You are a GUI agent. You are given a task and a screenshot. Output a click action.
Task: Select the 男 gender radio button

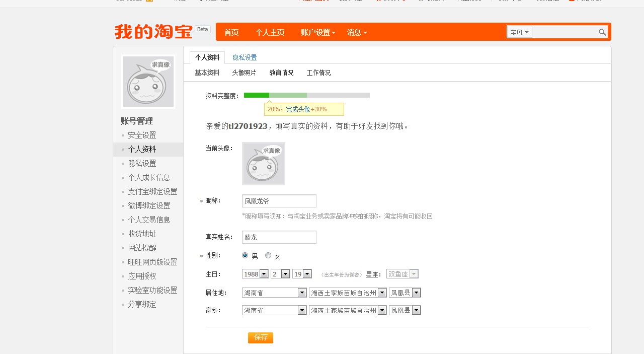point(245,255)
